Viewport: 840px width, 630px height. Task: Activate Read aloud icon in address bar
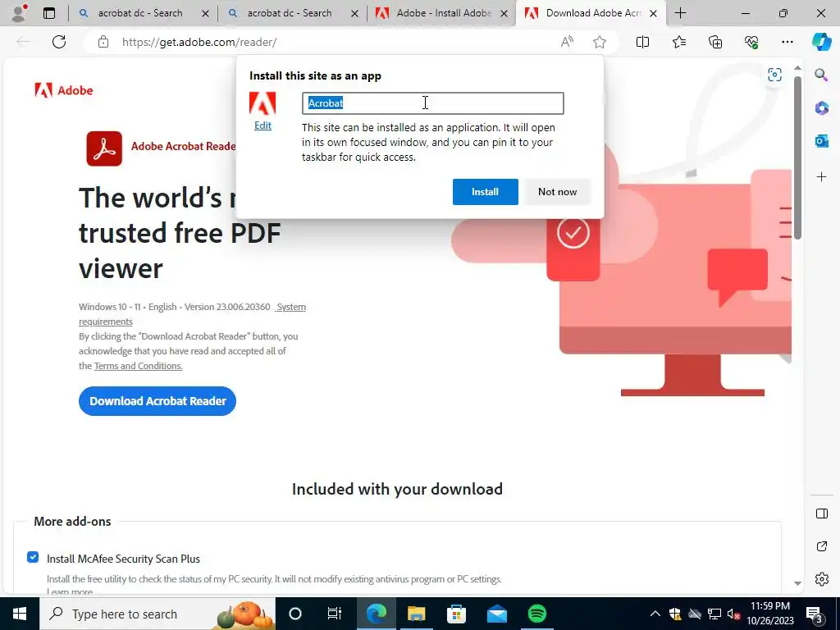[567, 42]
